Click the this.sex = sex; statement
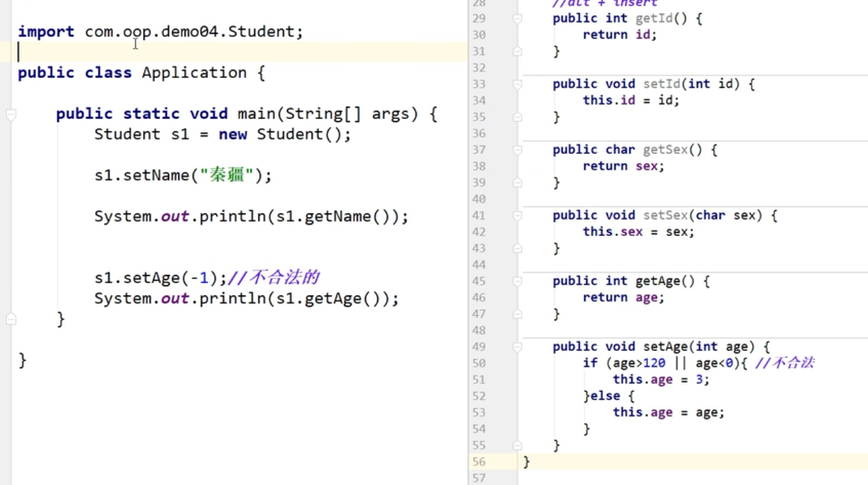868x485 pixels. pyautogui.click(x=638, y=232)
